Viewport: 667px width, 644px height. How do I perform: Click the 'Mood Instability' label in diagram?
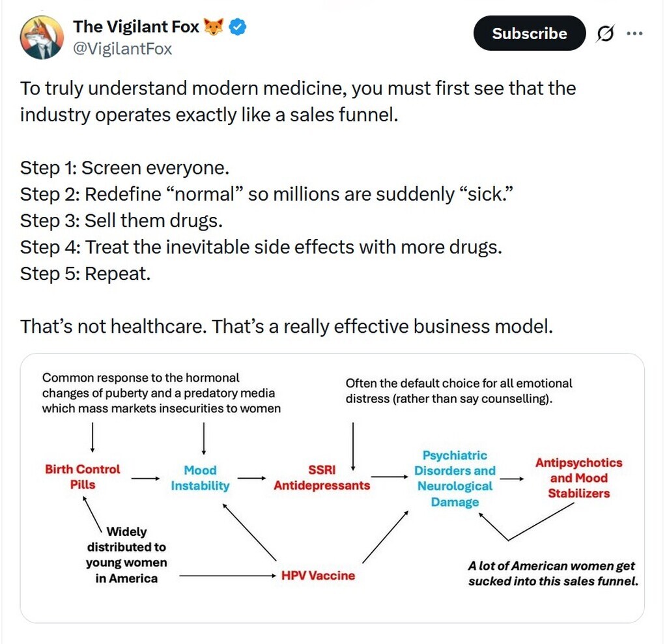(x=200, y=478)
